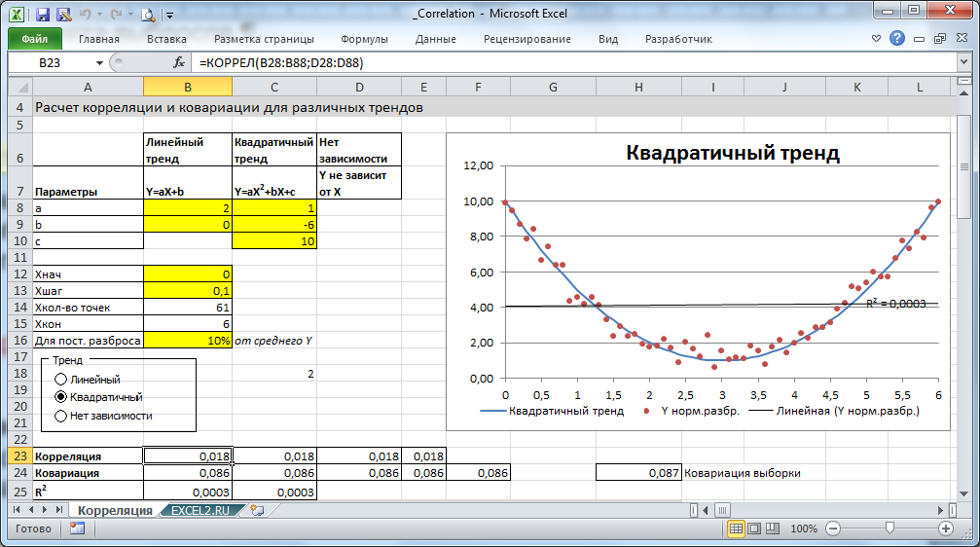Open the Undo history dropdown arrow
This screenshot has height=547, width=980.
point(100,14)
